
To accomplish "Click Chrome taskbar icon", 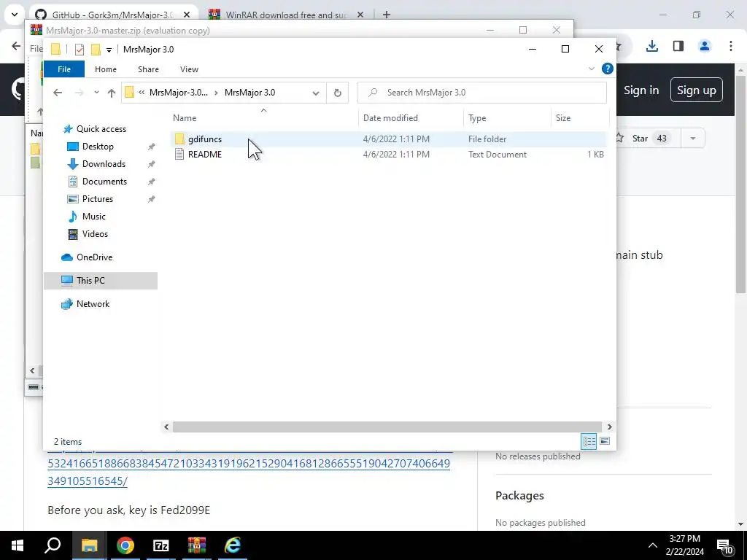I will (125, 545).
